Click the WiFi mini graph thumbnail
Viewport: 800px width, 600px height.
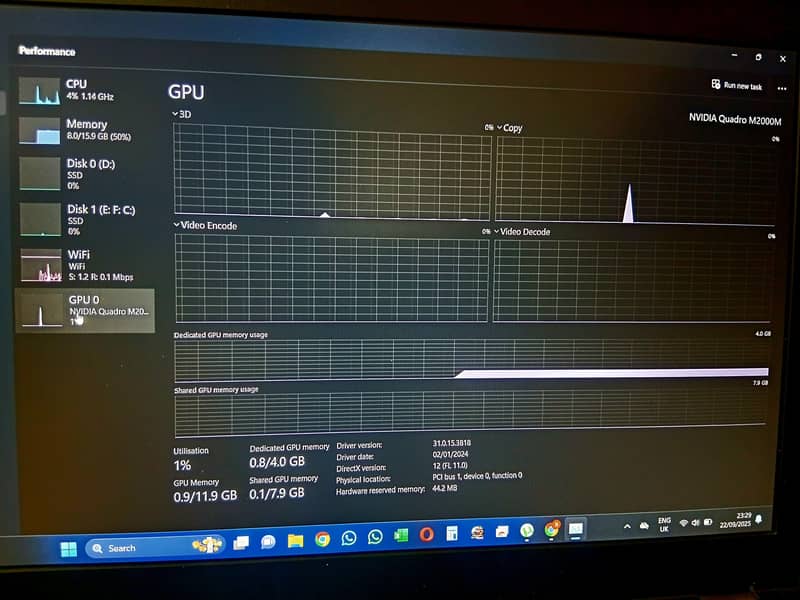41,265
